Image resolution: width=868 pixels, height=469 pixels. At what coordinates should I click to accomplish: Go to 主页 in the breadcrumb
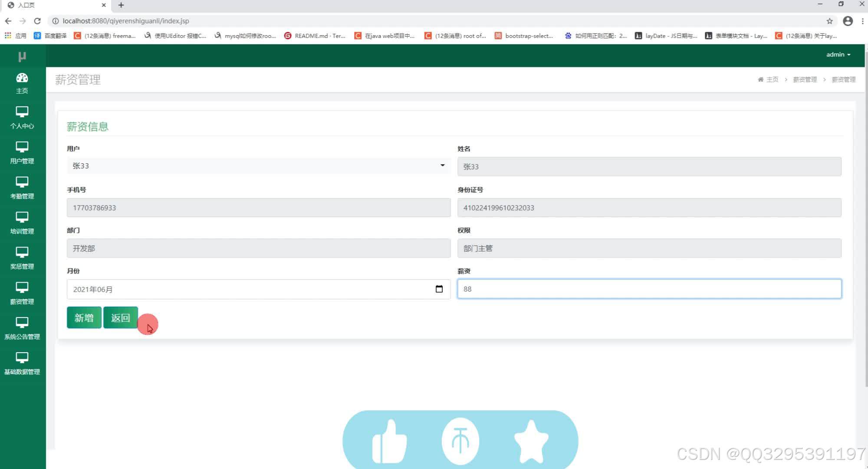(x=768, y=79)
